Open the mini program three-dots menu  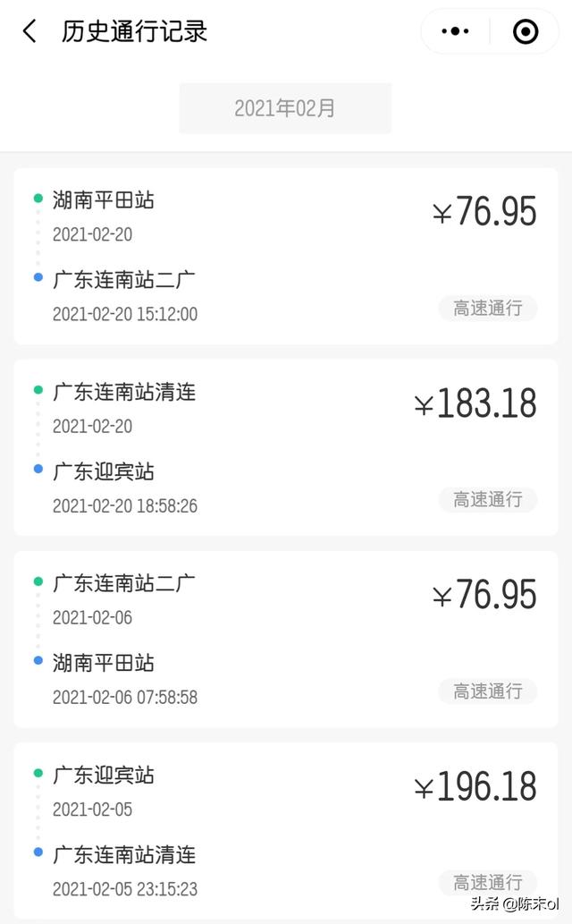[x=456, y=32]
